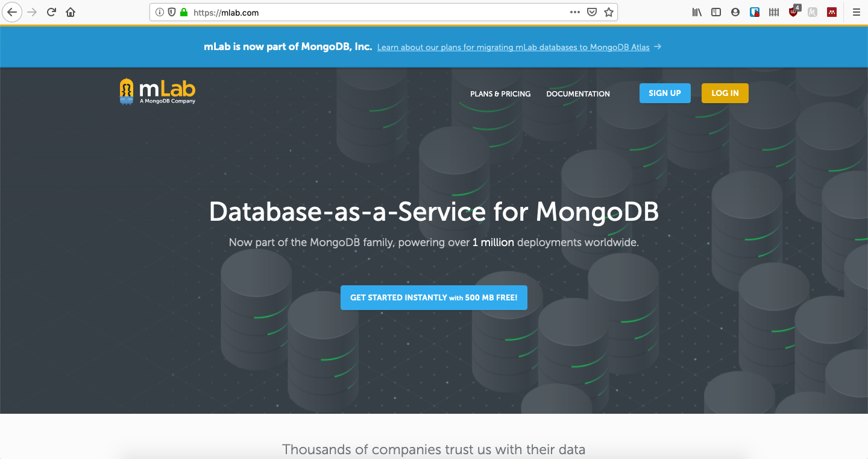Click the green padlock connection icon
The width and height of the screenshot is (868, 459).
coord(184,12)
